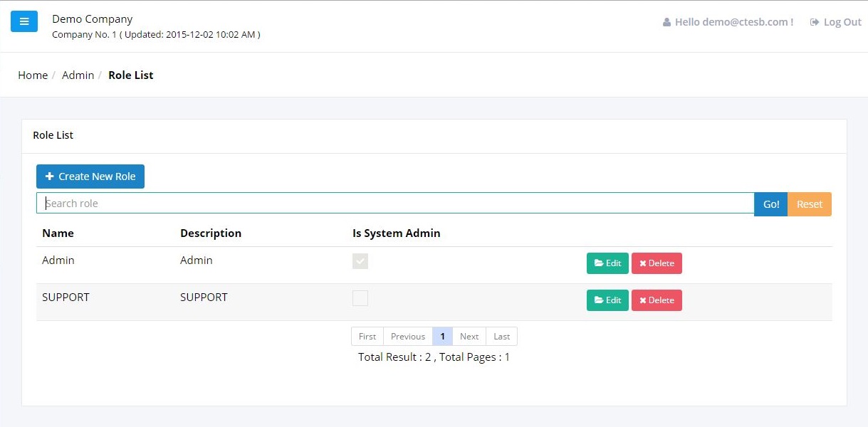Delete the Admin role
This screenshot has height=427, width=868.
657,263
